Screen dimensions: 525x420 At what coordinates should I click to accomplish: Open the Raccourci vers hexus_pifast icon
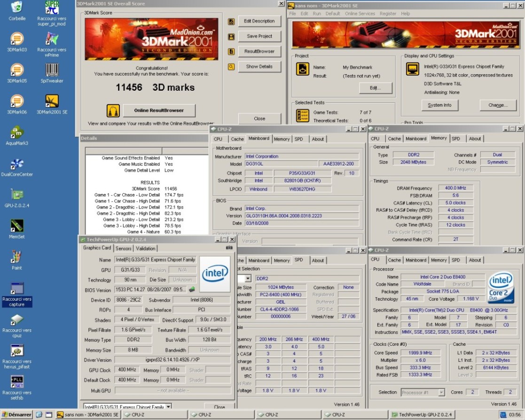[x=17, y=350]
